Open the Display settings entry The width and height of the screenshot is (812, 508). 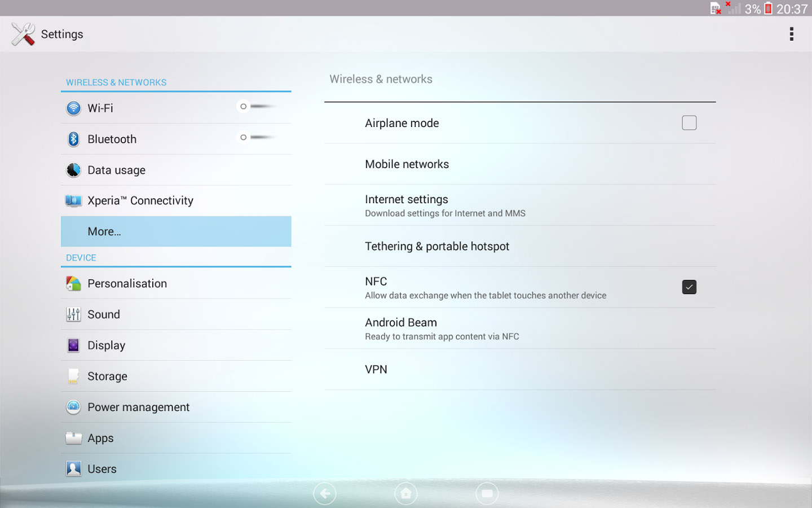click(x=107, y=345)
